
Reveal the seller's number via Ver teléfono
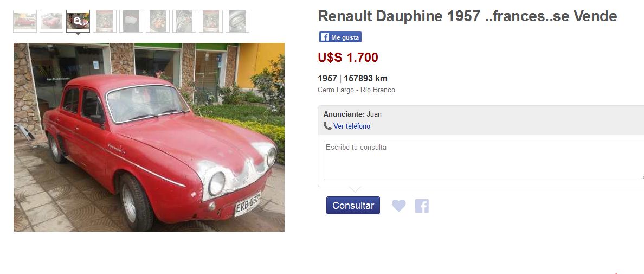[352, 126]
